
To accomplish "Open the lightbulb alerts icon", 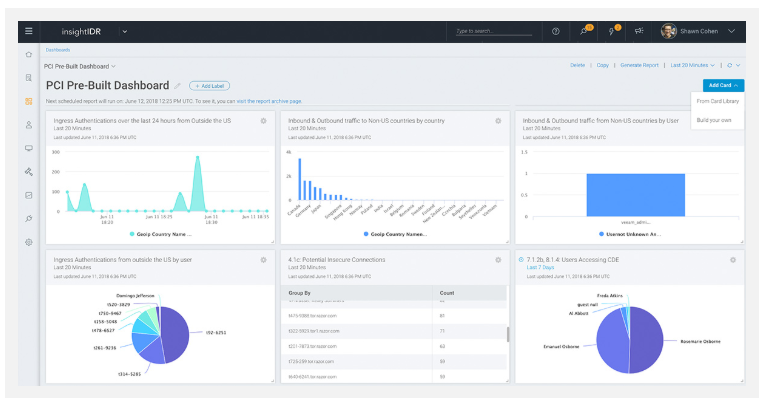I will coord(611,31).
